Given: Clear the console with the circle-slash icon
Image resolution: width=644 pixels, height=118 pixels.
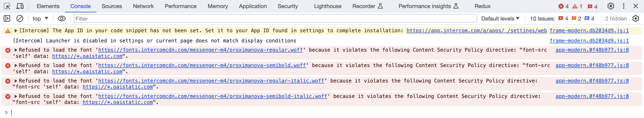Looking at the screenshot, I should point(20,18).
